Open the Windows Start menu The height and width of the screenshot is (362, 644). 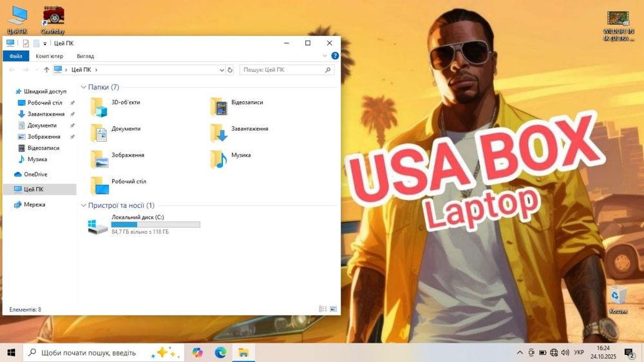tap(11, 352)
